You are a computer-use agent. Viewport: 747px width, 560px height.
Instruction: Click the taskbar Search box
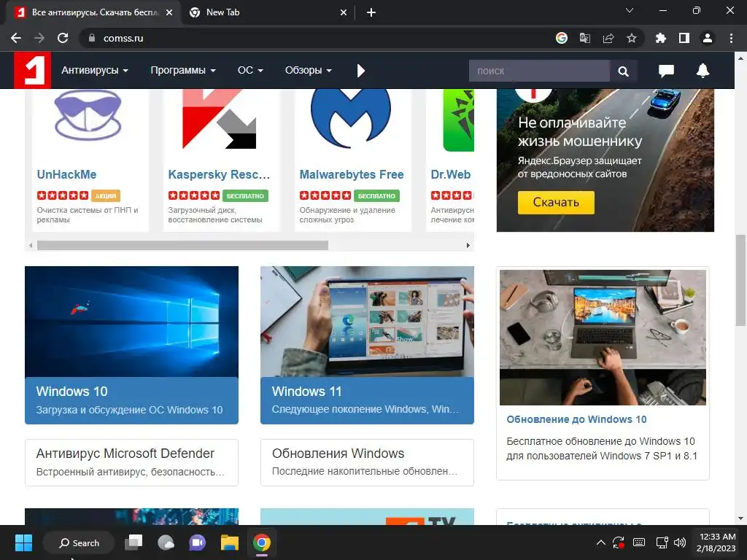point(79,542)
